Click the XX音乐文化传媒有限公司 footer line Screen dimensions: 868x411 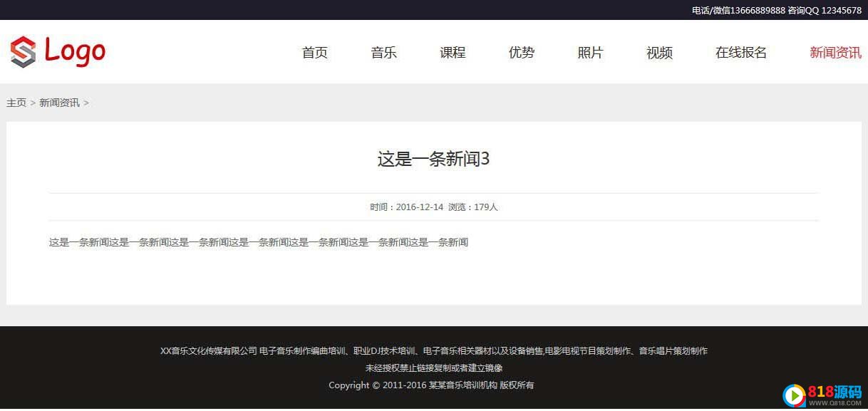[x=434, y=350]
